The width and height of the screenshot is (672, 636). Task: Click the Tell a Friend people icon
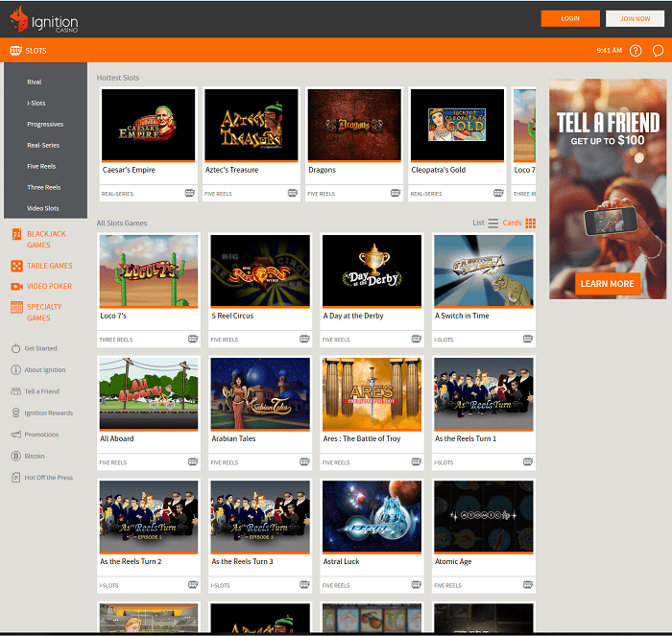(x=16, y=391)
